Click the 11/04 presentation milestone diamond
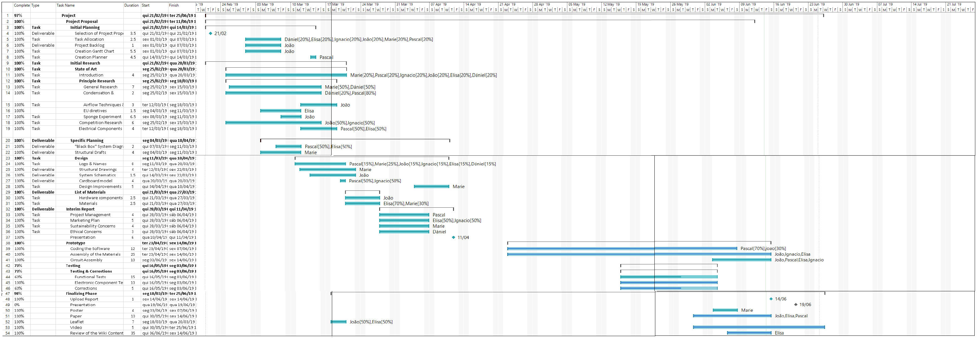 (453, 237)
